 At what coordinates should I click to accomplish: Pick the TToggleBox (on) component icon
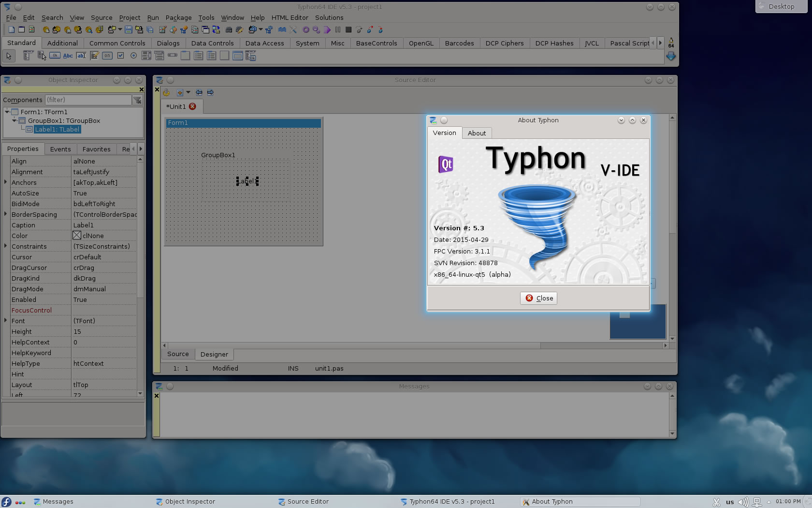point(107,56)
